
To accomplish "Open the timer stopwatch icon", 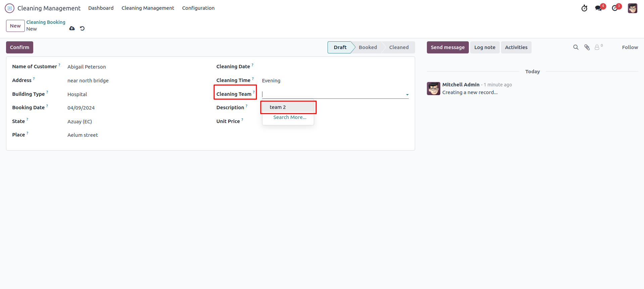I will tap(584, 8).
